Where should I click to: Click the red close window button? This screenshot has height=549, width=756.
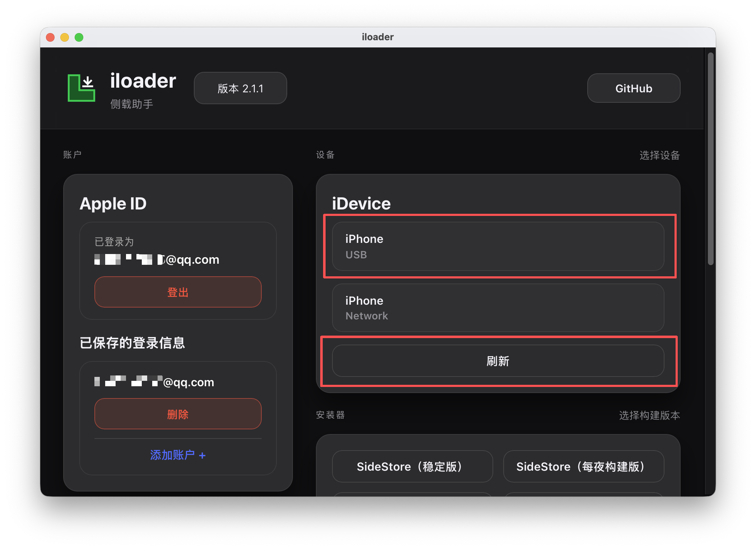click(51, 37)
